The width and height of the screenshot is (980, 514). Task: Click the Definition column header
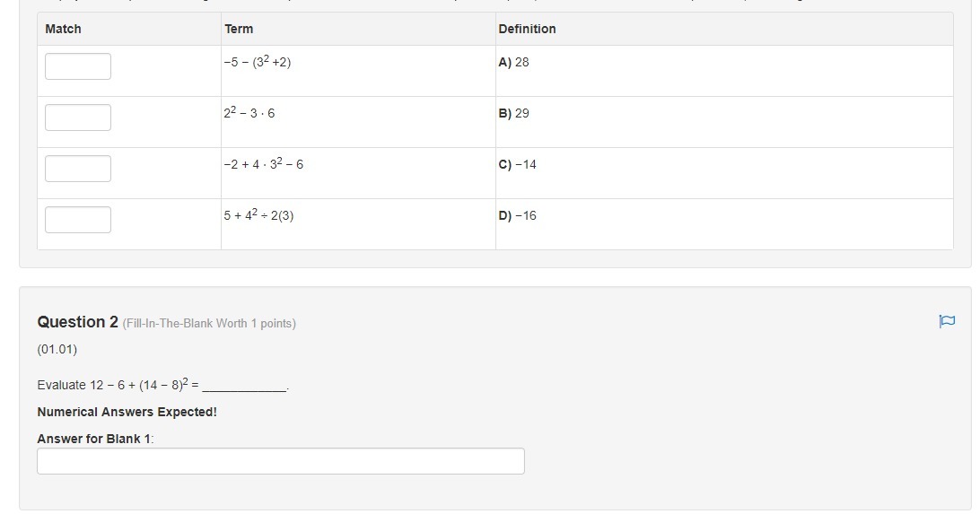pyautogui.click(x=527, y=29)
